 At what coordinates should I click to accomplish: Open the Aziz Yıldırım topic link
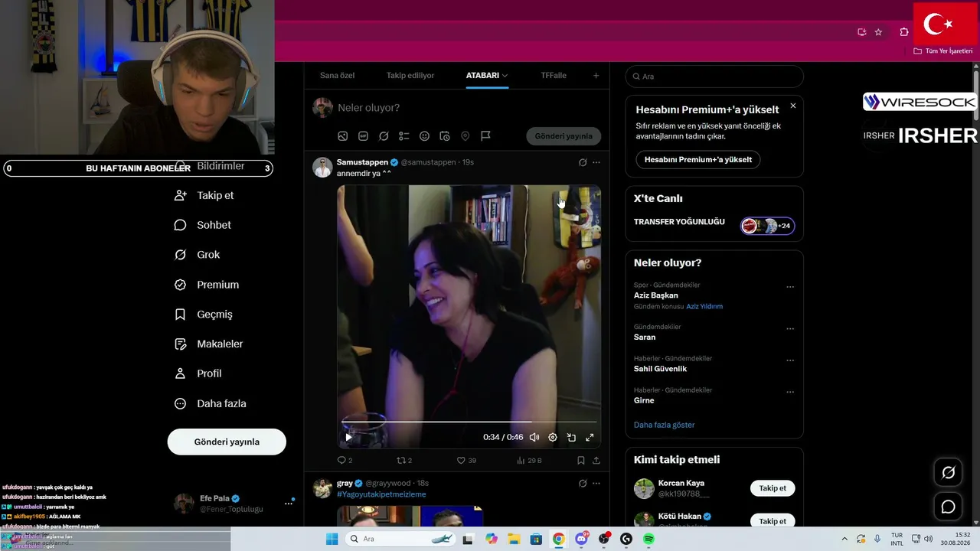704,306
